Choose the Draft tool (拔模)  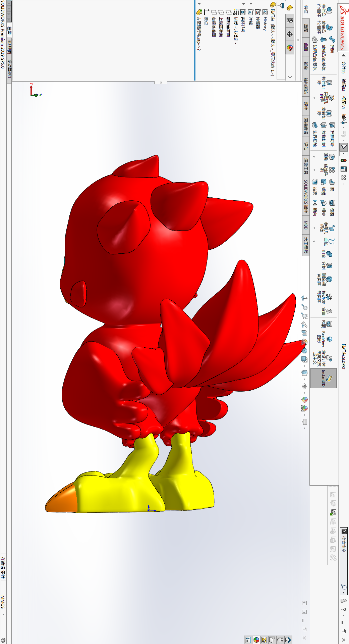point(323,187)
